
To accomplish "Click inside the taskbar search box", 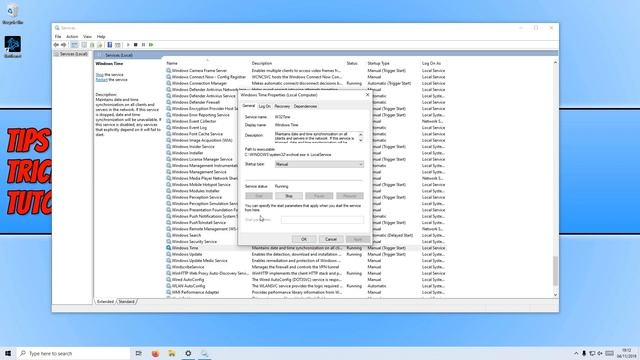I will 73,353.
